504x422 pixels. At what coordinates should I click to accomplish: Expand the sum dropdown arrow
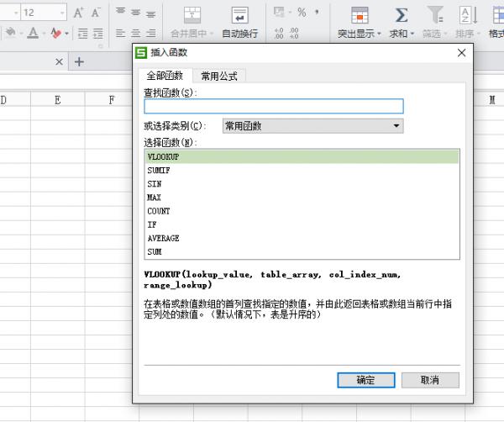tap(412, 34)
